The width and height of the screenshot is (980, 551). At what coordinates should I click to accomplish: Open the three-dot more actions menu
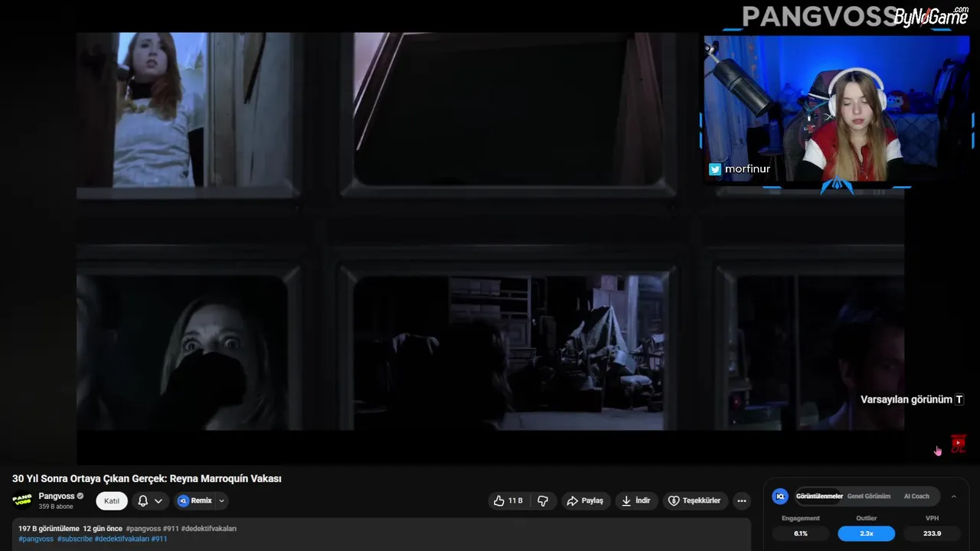pos(741,500)
